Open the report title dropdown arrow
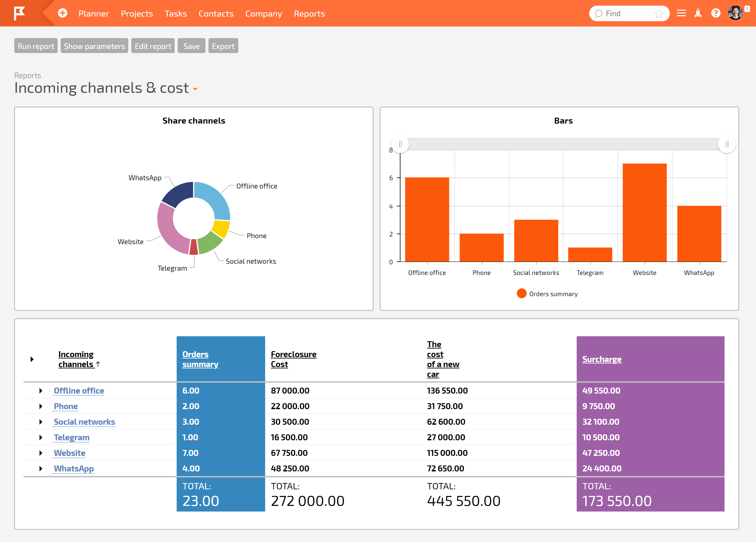 click(x=195, y=89)
